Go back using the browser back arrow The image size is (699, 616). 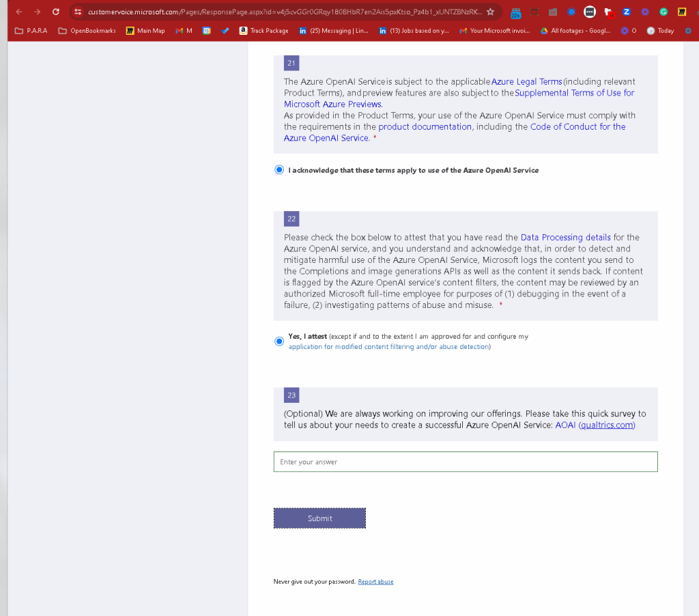[19, 12]
